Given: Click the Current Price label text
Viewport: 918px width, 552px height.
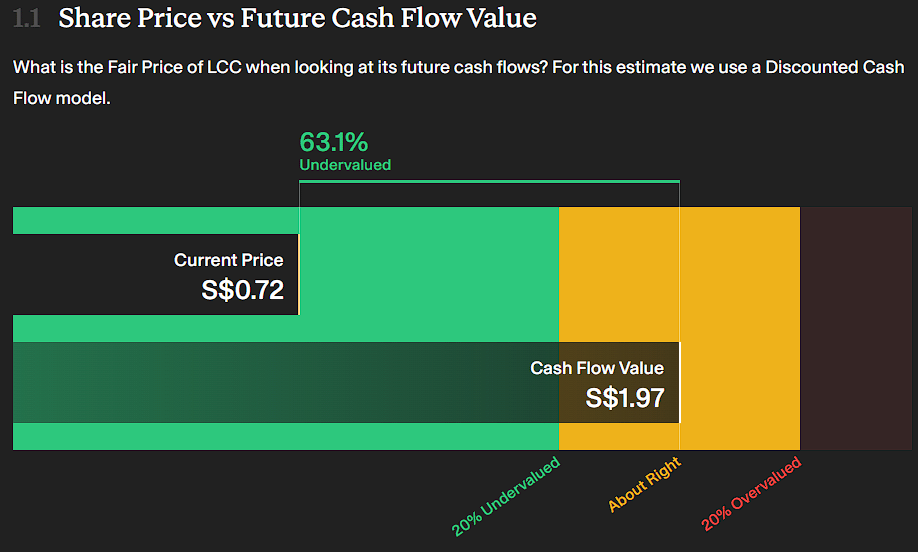Looking at the screenshot, I should coord(228,260).
